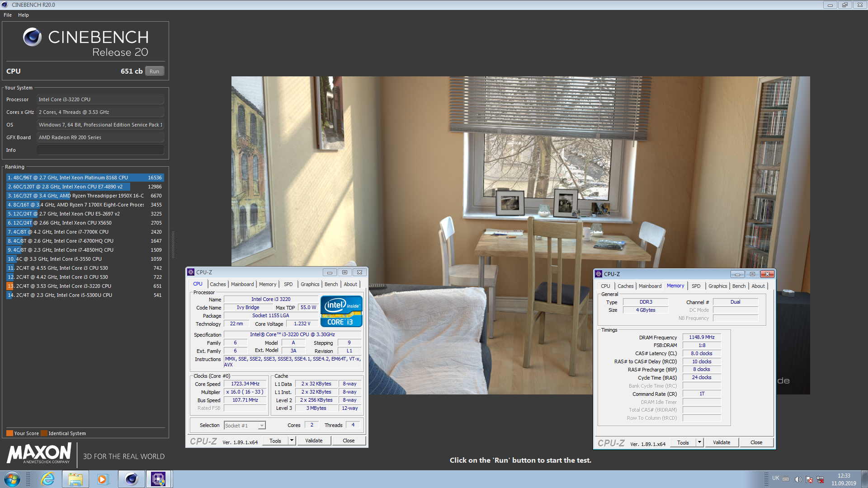Open Mainboard tab in left CPU-Z window
868x488 pixels.
pos(242,284)
